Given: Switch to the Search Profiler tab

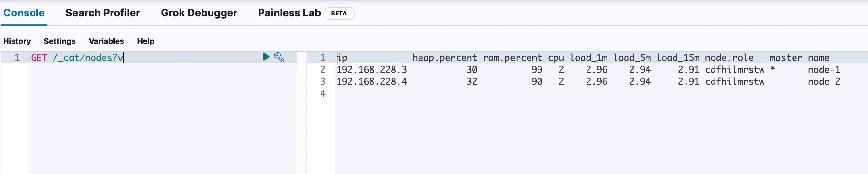Looking at the screenshot, I should tap(103, 13).
